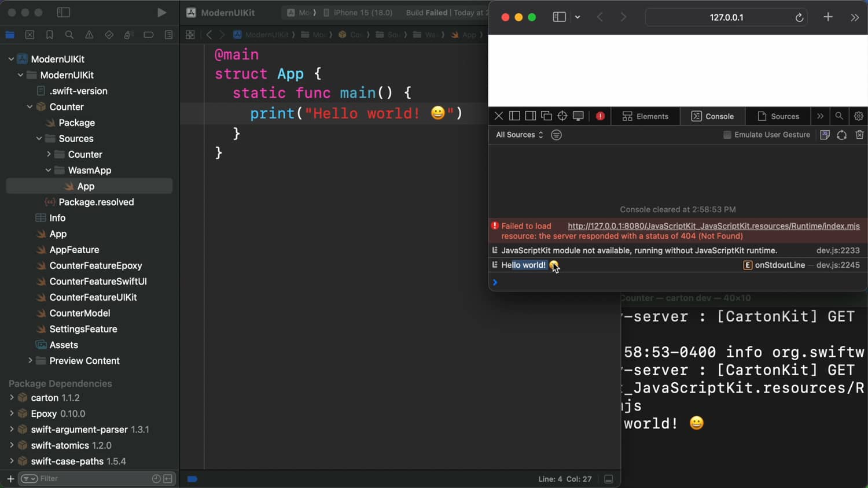868x488 pixels.
Task: Expand the carton 1.1.2 dependency
Action: tap(11, 397)
